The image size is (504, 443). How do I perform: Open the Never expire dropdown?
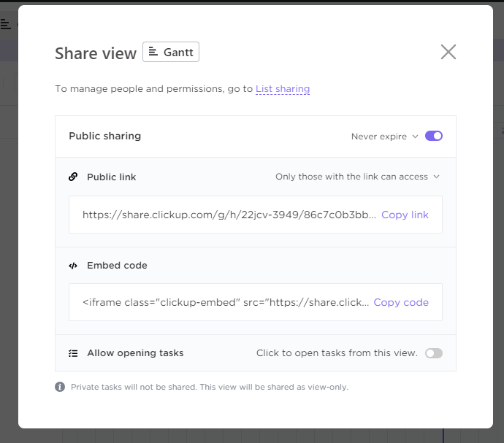pos(384,136)
